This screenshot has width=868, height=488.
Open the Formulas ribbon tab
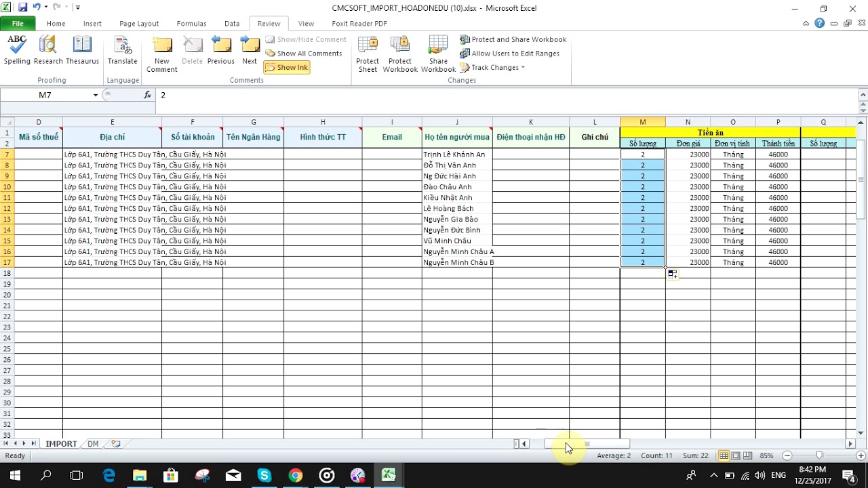[x=191, y=23]
